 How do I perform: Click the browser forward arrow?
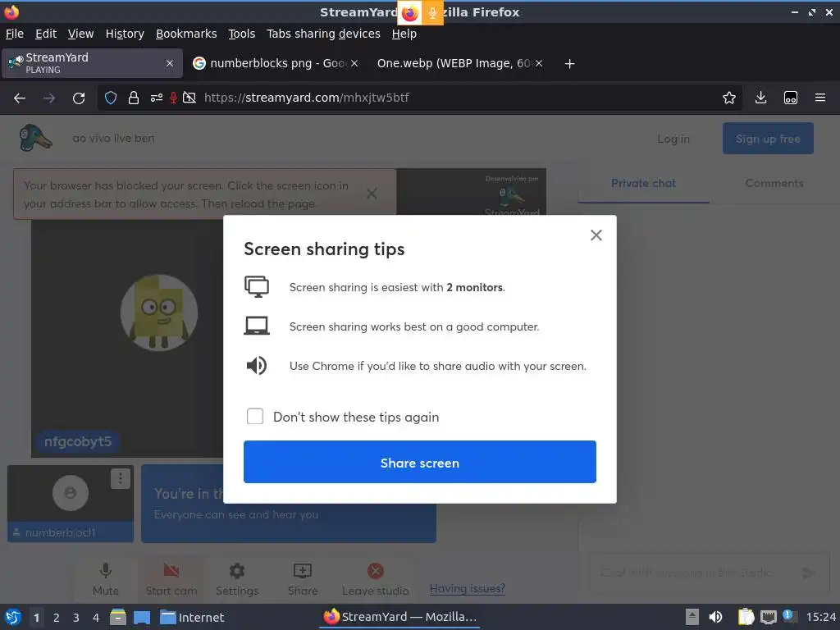coord(48,98)
